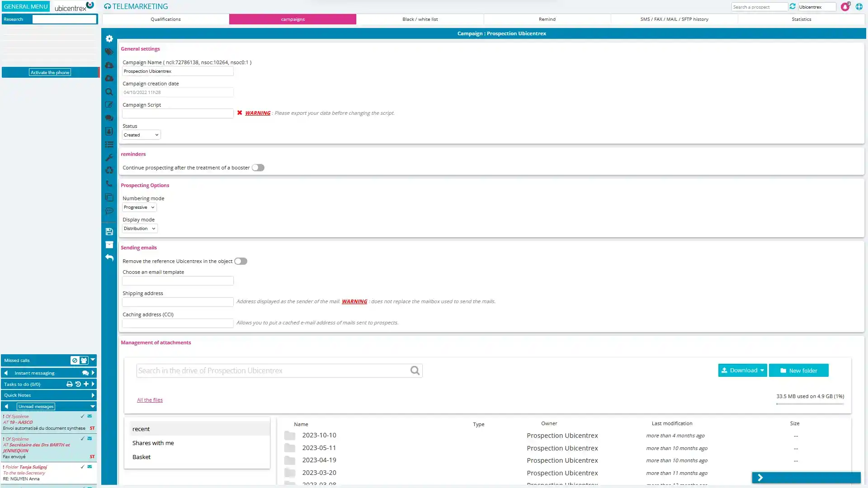The width and height of the screenshot is (868, 488).
Task: Click the bottom-right chat arrow bar
Action: [x=806, y=478]
